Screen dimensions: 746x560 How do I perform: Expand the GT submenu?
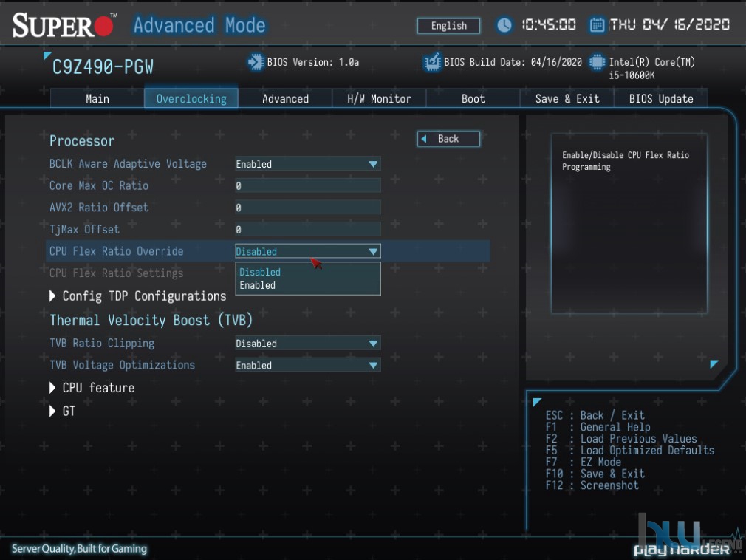point(62,411)
